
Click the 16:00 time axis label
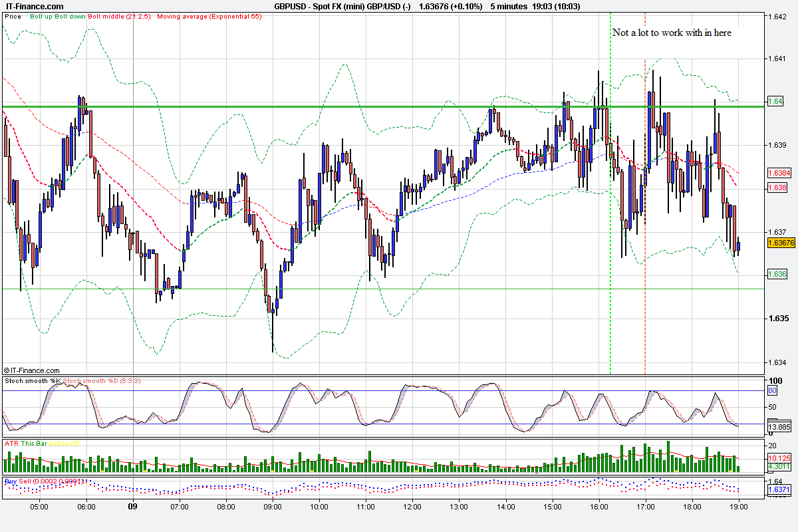(598, 506)
